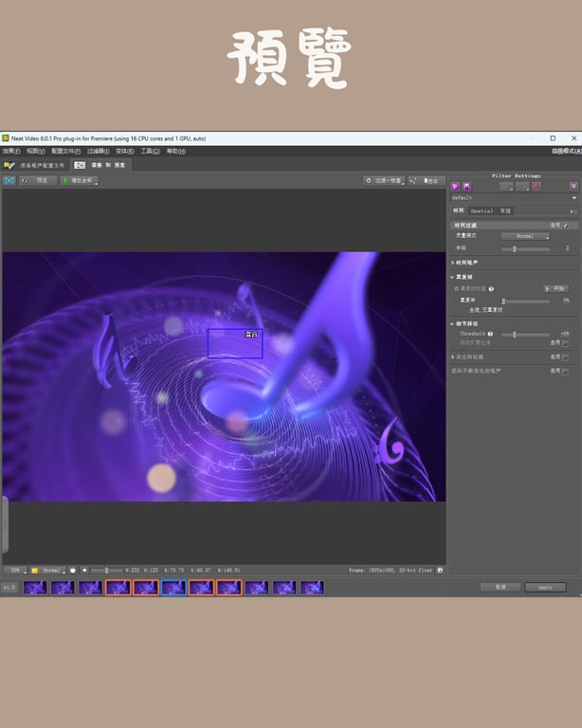The width and height of the screenshot is (582, 728).
Task: Select the first orange-bordered frame thumbnail
Action: pos(118,588)
